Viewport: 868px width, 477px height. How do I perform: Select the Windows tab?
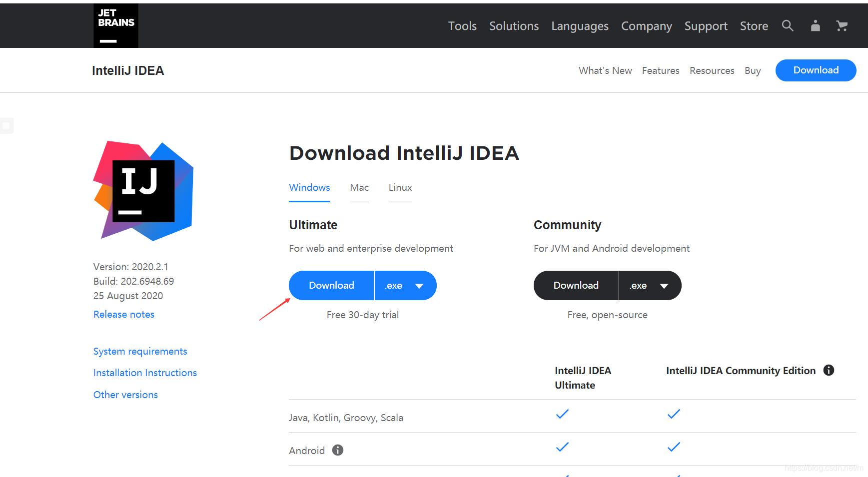tap(309, 187)
